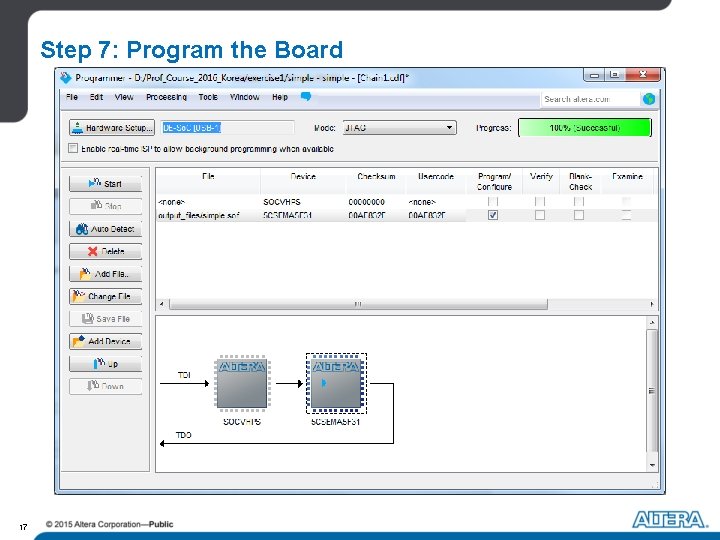Click the chain diagram scroll down arrow
The height and width of the screenshot is (540, 720).
point(652,465)
